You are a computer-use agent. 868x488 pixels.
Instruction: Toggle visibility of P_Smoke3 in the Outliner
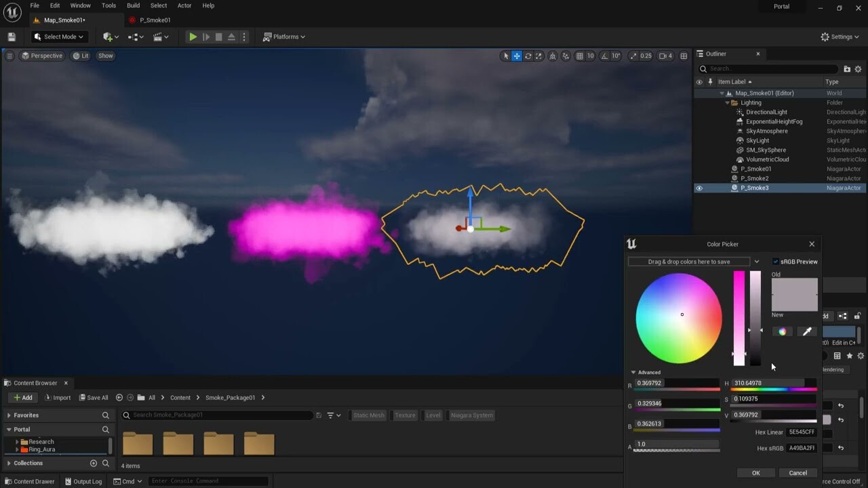(x=699, y=188)
